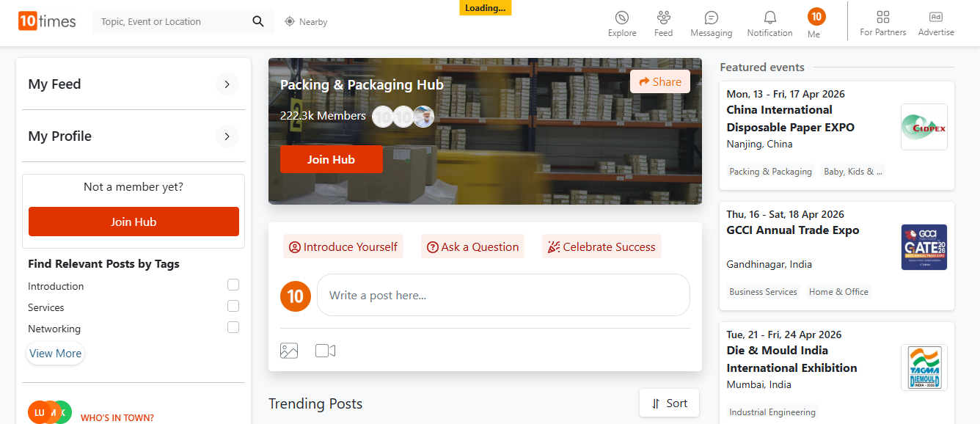This screenshot has width=980, height=424.
Task: Click the Write a post here field
Action: pyautogui.click(x=503, y=295)
